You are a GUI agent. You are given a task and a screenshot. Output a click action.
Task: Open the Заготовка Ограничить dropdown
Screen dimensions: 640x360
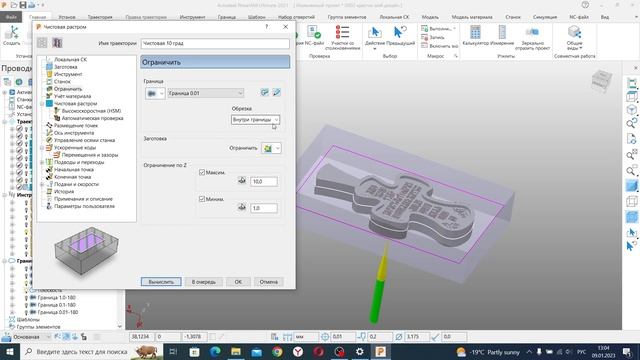[271, 148]
